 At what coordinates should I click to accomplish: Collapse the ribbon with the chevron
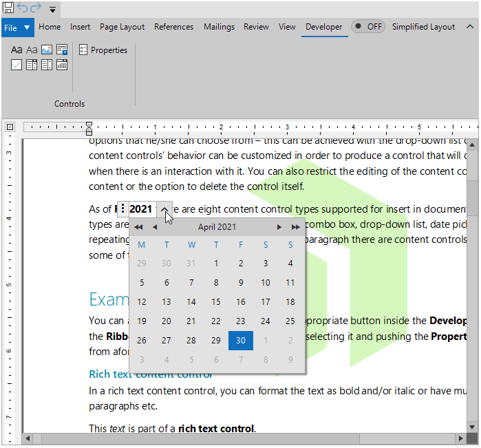pos(470,27)
